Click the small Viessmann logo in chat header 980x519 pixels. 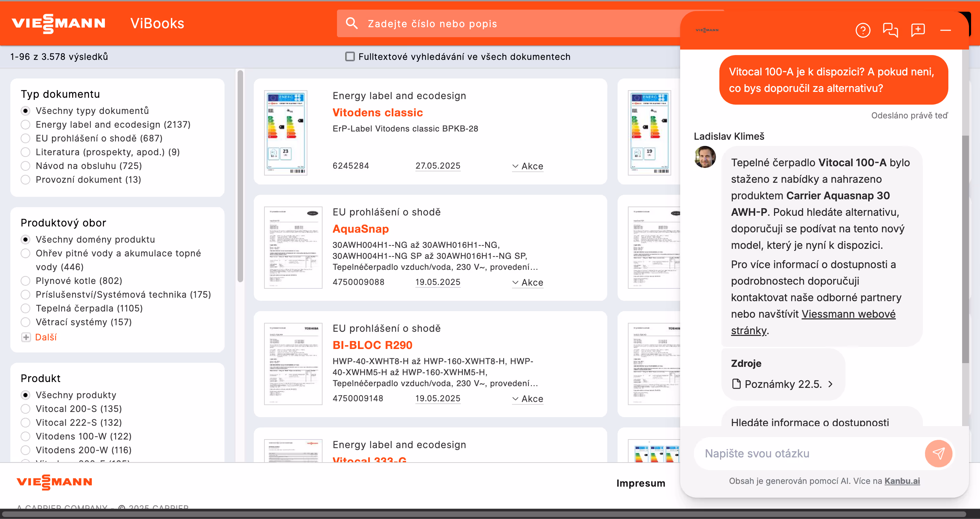pos(707,30)
